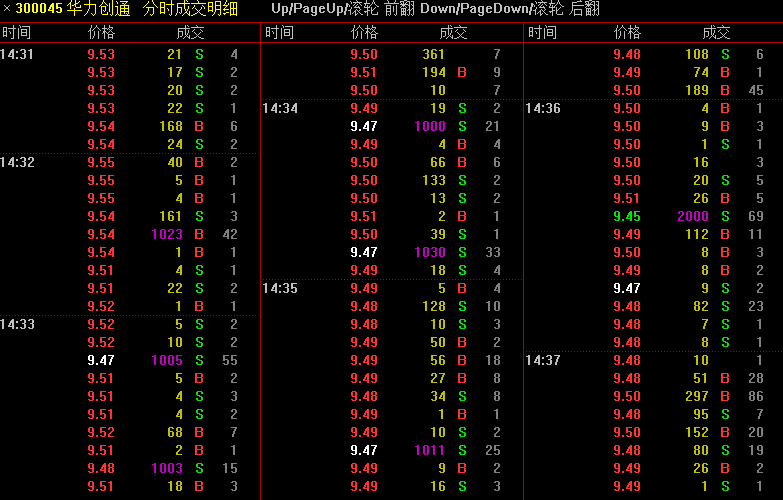783x500 pixels.
Task: Click 时间 header above the 14:31 row
Action: tap(16, 32)
